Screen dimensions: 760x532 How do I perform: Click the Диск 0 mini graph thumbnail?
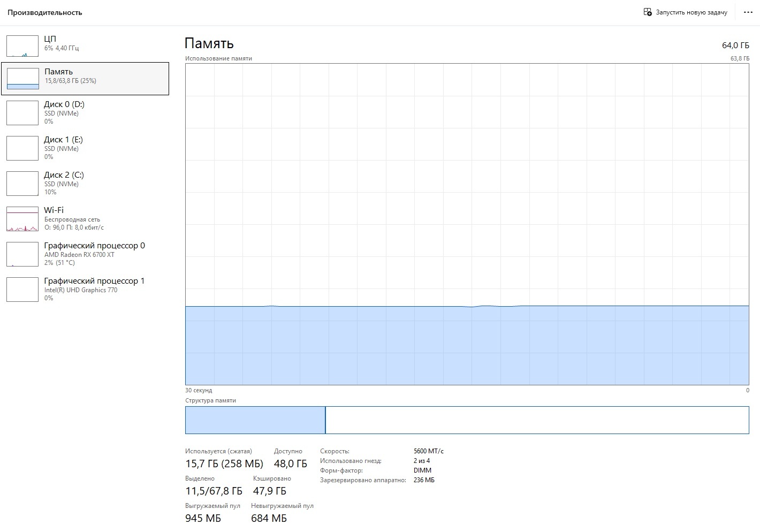[22, 113]
